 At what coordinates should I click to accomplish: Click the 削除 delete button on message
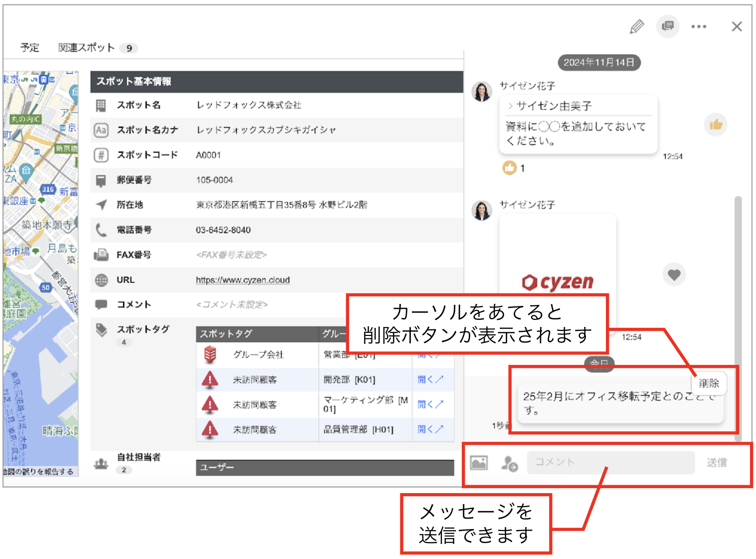(x=709, y=383)
